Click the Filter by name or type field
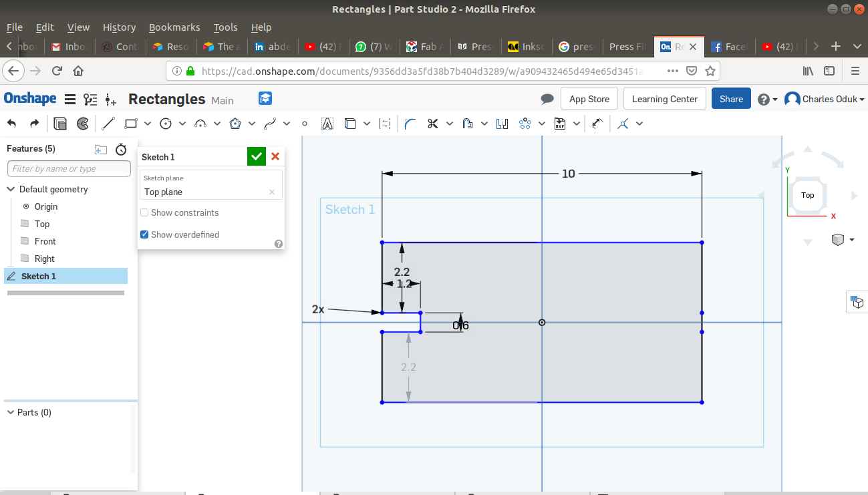Viewport: 868px width, 495px height. tap(69, 169)
